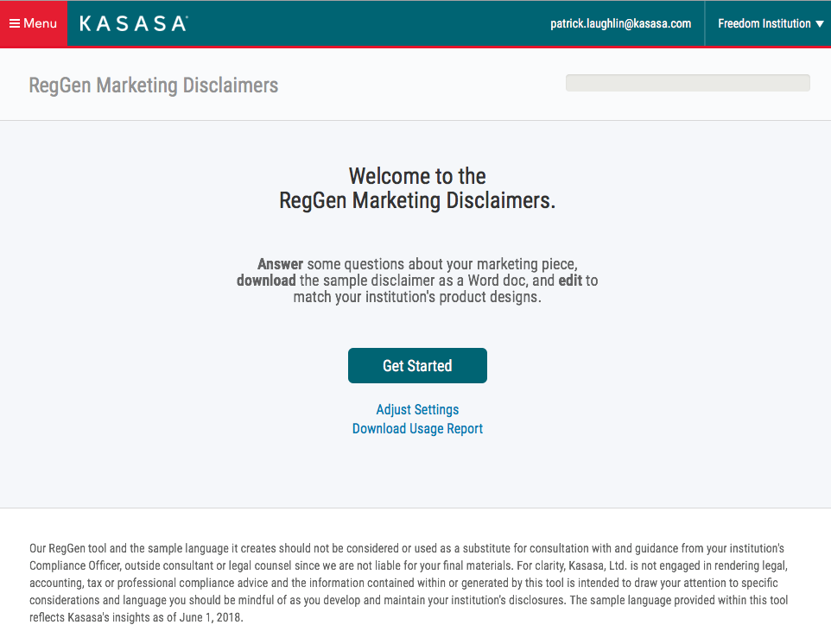Click the bold word edit in the instructions

pos(570,281)
